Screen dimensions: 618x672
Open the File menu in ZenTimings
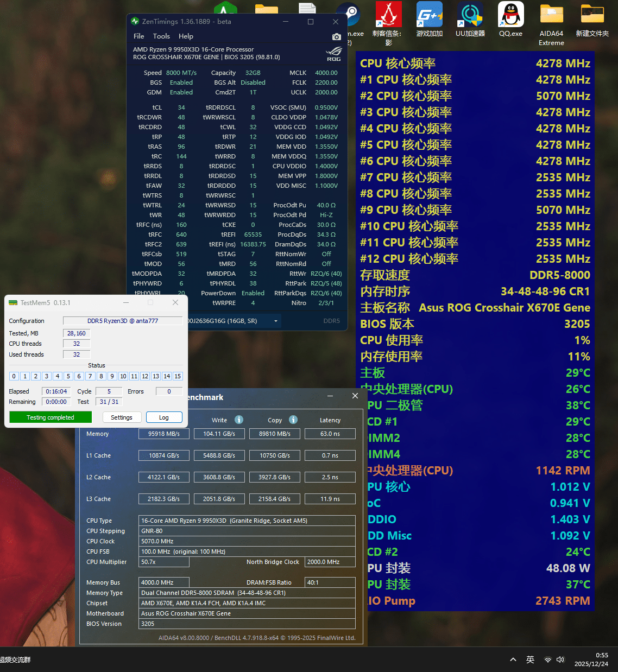[139, 36]
